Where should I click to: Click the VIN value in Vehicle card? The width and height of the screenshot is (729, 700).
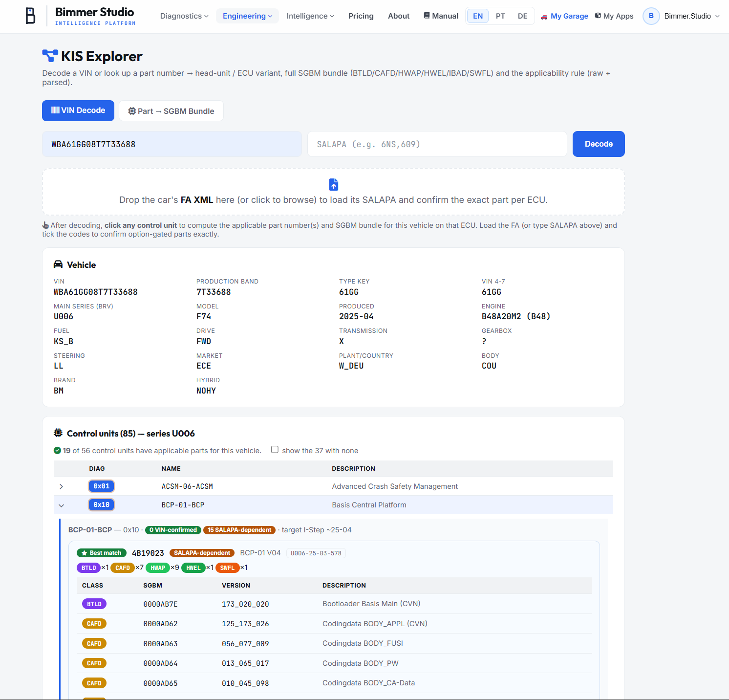point(96,292)
